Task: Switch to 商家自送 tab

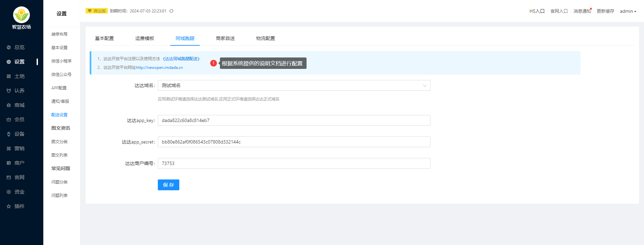Action: (x=225, y=38)
